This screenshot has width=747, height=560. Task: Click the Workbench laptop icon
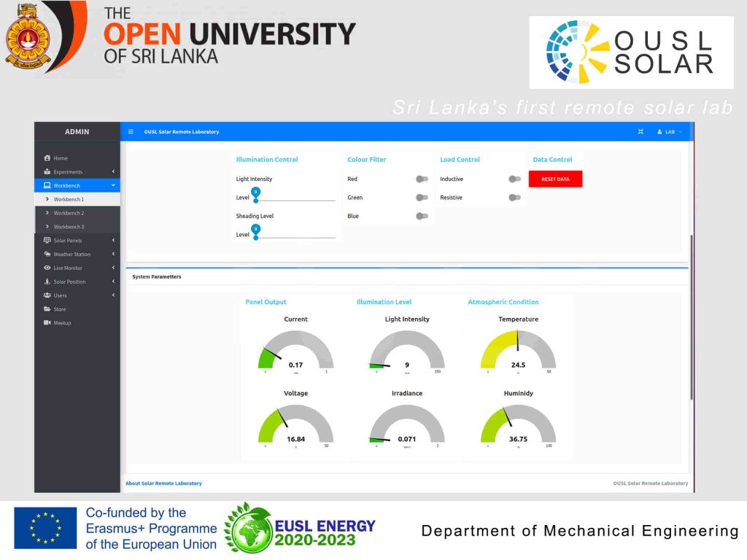pos(47,186)
